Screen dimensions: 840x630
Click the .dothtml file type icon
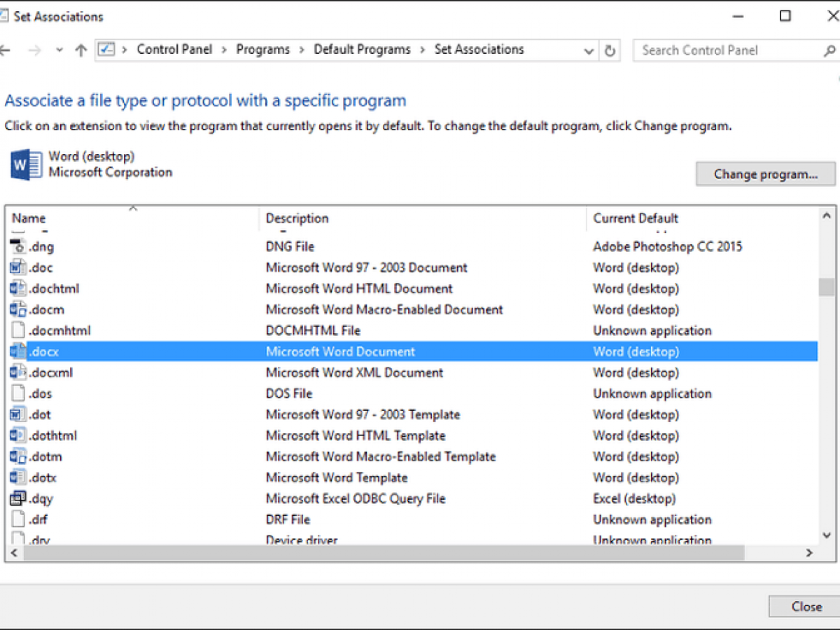click(18, 435)
